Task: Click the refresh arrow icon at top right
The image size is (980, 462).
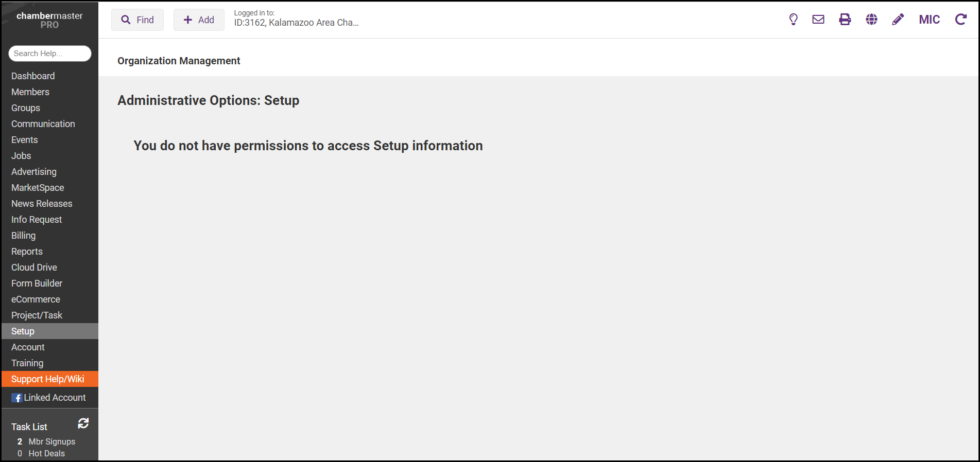Action: (960, 20)
